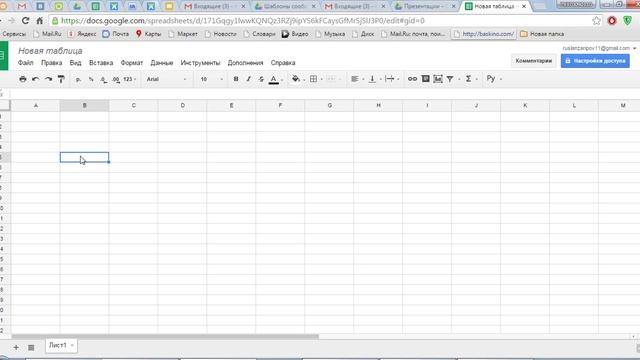Open the font size 10 dropdown
640x360 pixels.
tap(211, 79)
